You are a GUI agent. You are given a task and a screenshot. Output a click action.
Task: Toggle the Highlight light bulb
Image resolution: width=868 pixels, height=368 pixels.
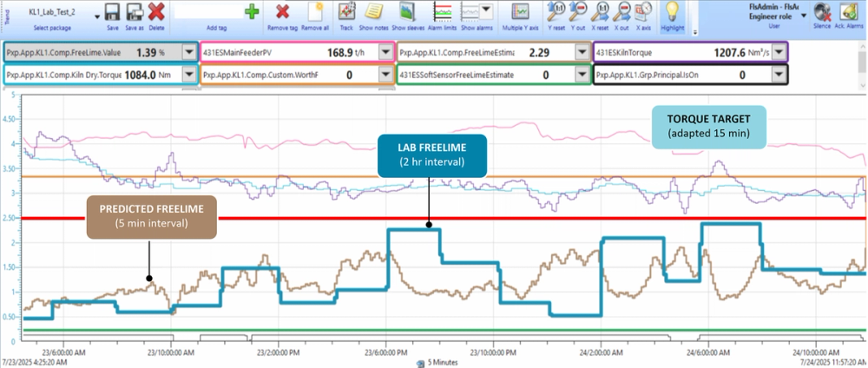[672, 11]
